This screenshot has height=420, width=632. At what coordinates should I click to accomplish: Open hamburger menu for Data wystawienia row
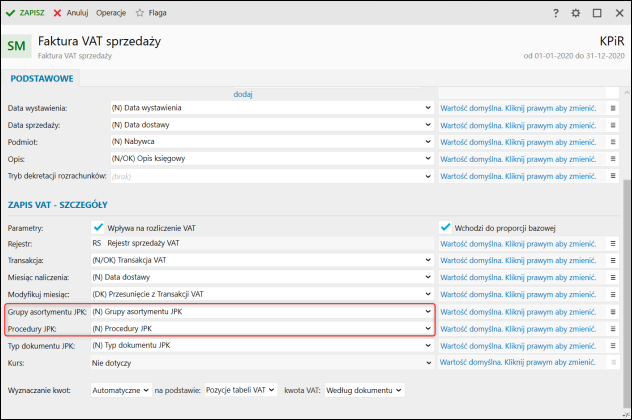click(x=614, y=107)
